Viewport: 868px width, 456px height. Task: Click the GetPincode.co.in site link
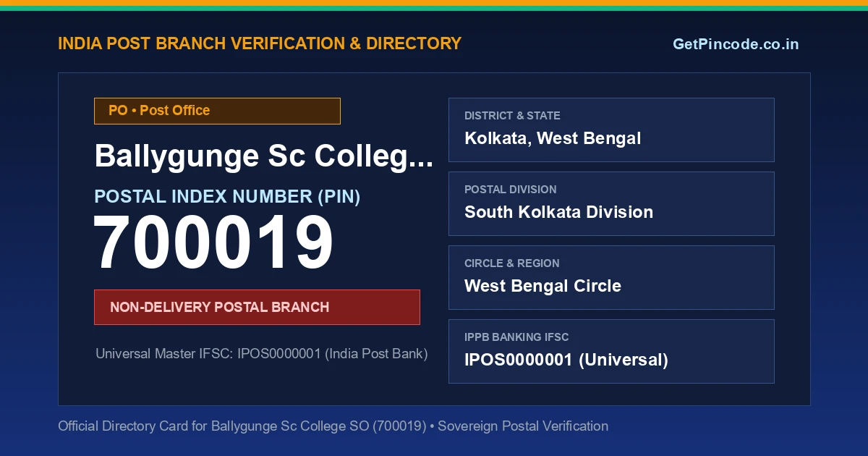[736, 44]
